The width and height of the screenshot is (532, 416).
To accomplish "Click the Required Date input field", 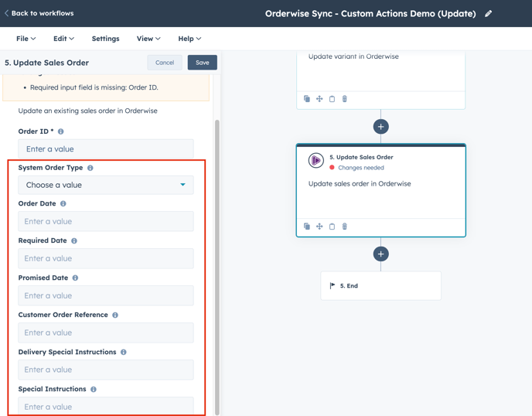I will click(106, 258).
